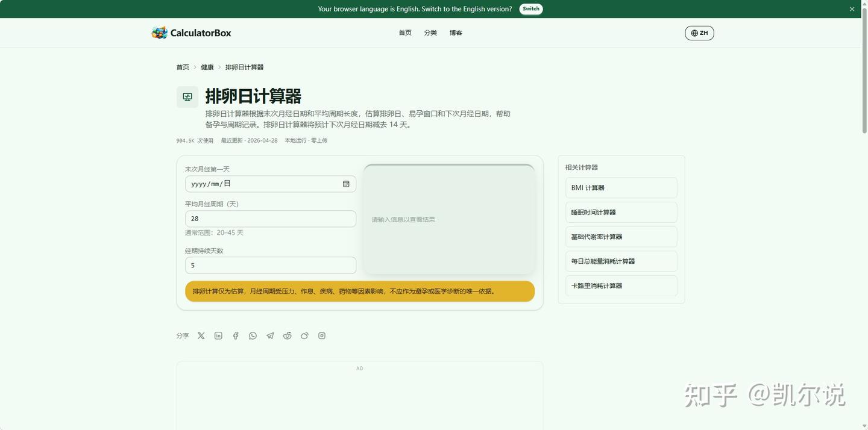The image size is (868, 430).
Task: Share via the Weibo icon
Action: 304,336
